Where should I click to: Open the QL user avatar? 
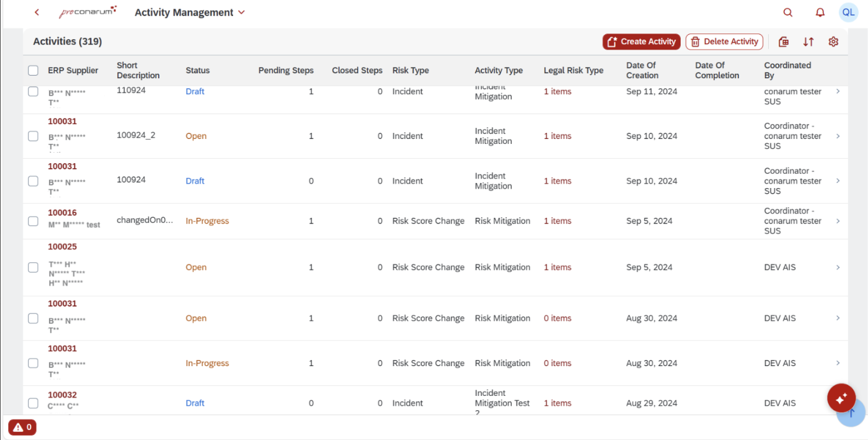point(848,12)
